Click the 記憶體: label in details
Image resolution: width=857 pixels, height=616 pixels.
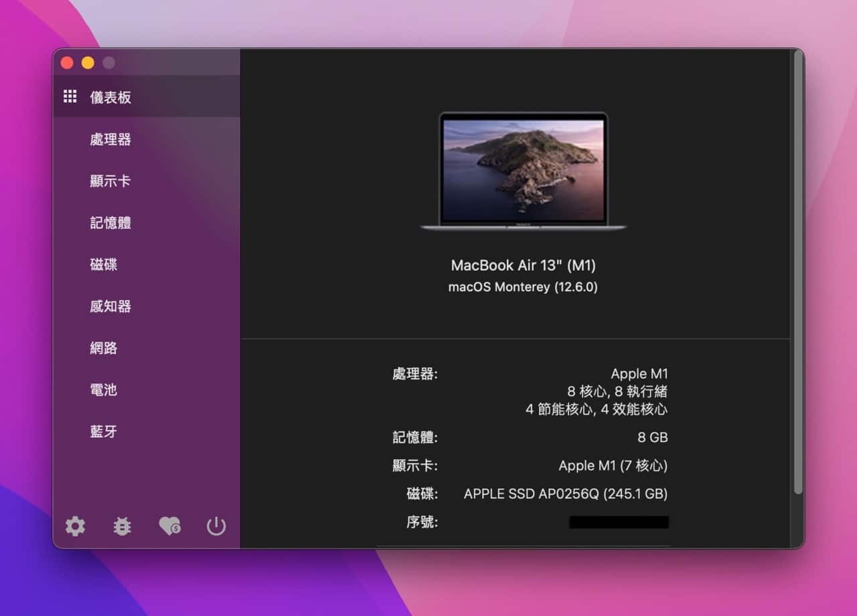click(x=415, y=437)
